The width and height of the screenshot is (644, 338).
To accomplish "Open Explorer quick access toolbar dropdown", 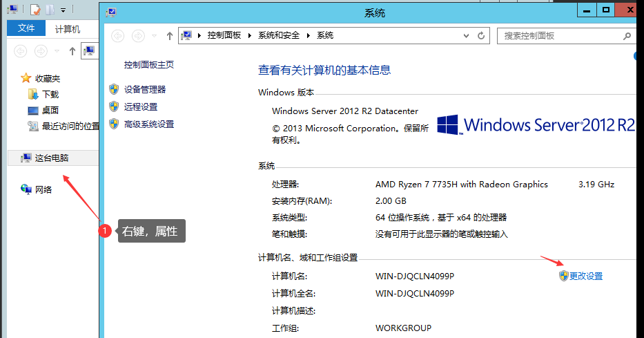I will point(63,10).
